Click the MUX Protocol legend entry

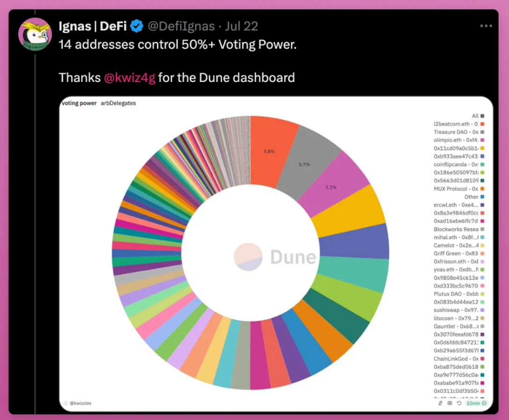click(x=459, y=189)
